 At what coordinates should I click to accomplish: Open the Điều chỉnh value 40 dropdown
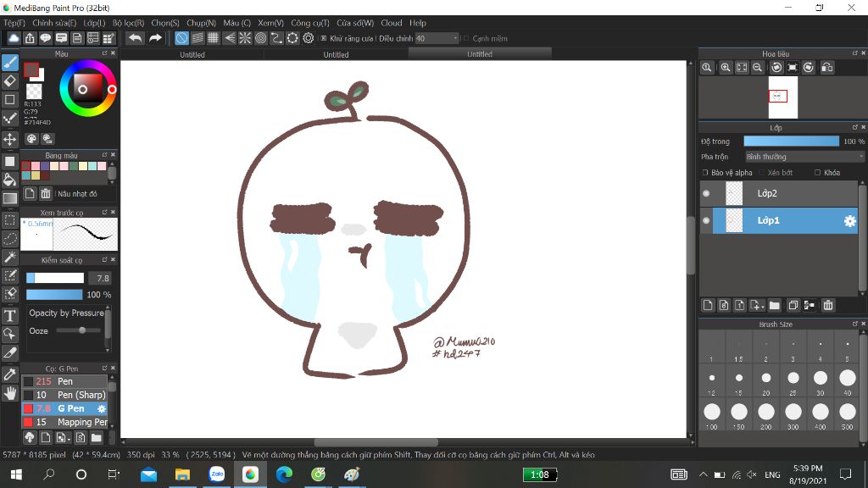pyautogui.click(x=437, y=38)
